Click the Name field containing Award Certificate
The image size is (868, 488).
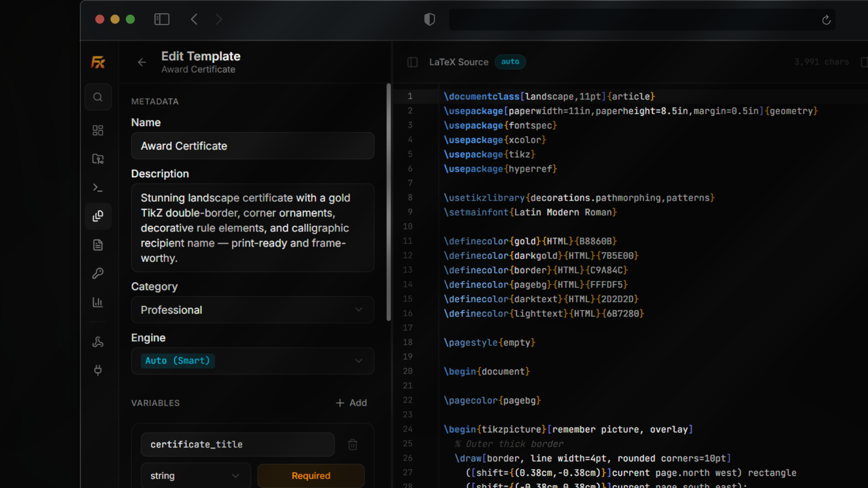click(252, 146)
